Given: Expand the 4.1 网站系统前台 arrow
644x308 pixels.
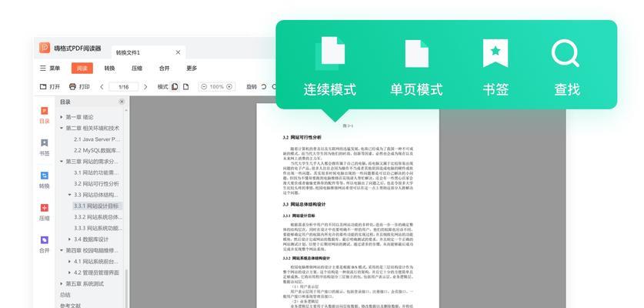Looking at the screenshot, I should tap(70, 262).
